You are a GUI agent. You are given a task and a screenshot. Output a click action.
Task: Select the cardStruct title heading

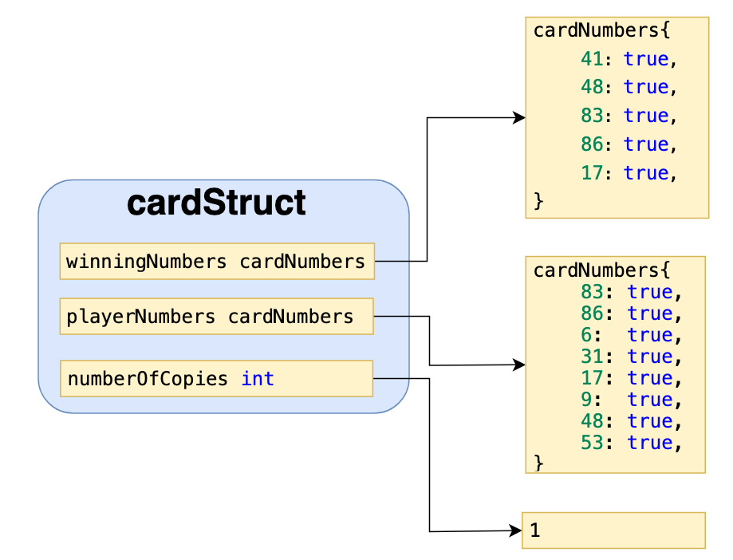(x=216, y=203)
